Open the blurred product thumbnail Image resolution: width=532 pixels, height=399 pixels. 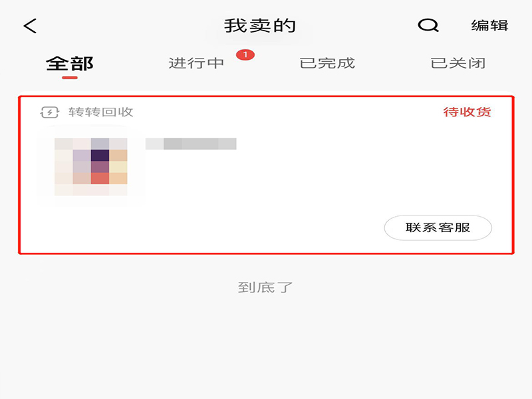pos(91,167)
